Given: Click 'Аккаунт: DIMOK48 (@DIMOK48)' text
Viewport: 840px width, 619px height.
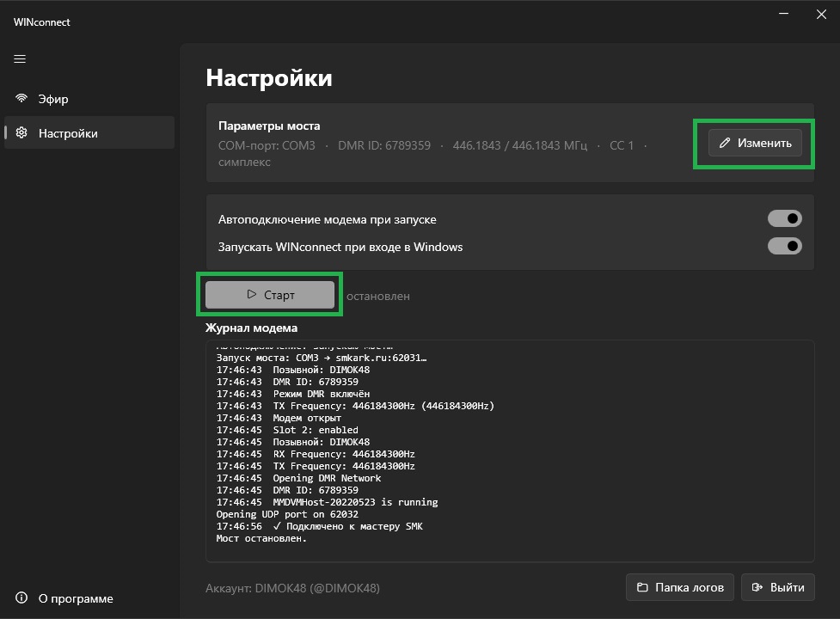Looking at the screenshot, I should (x=292, y=588).
